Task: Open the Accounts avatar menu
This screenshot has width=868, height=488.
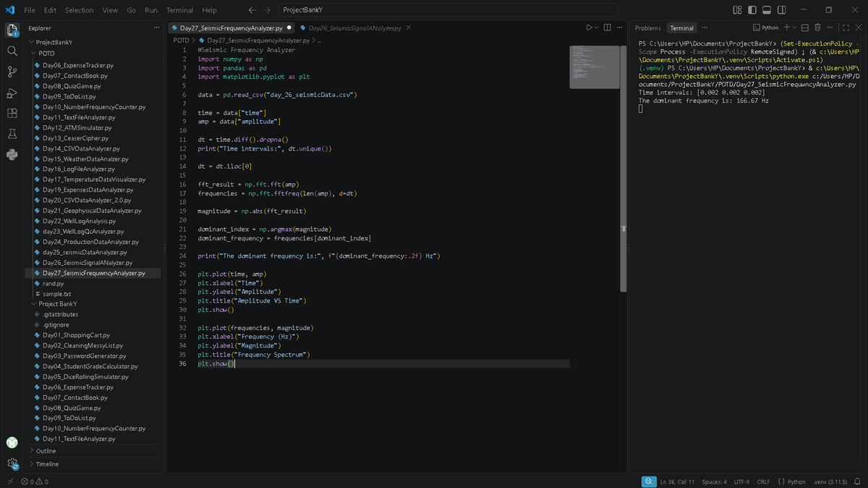Action: click(x=12, y=442)
